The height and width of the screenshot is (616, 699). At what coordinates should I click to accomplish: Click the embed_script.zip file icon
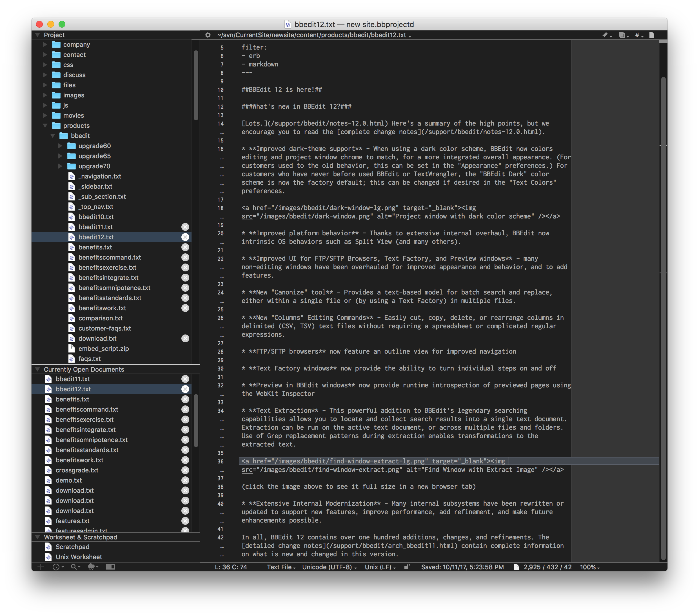[72, 348]
